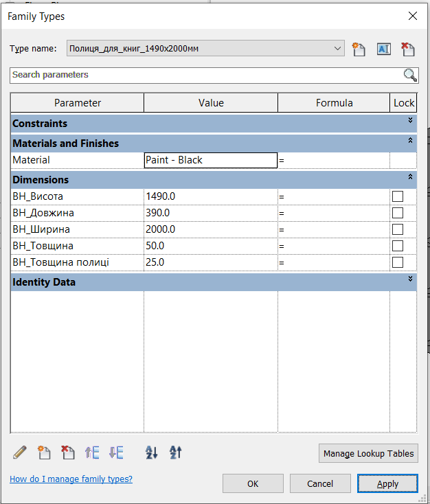The width and height of the screenshot is (430, 504).
Task: Lock the ВН_Висота parameter
Action: [x=397, y=196]
